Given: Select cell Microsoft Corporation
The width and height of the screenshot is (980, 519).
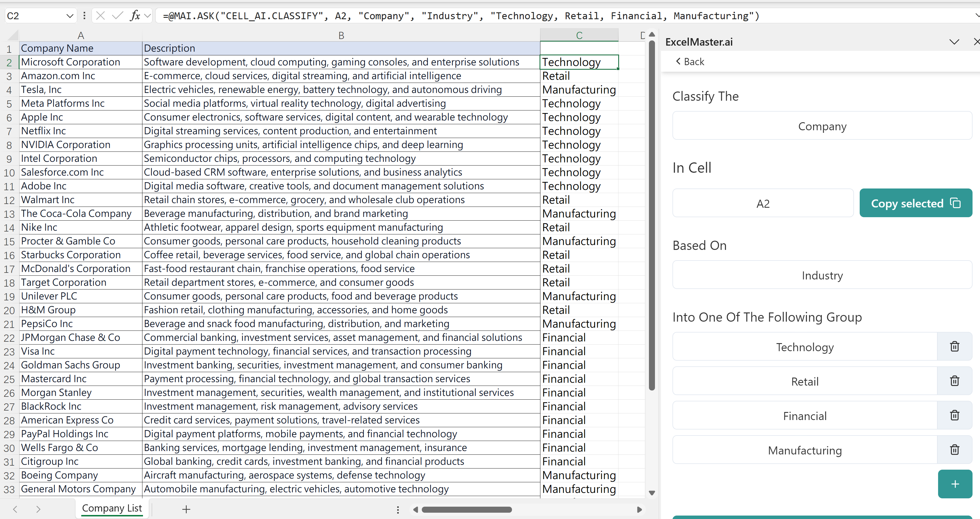Looking at the screenshot, I should click(x=81, y=62).
